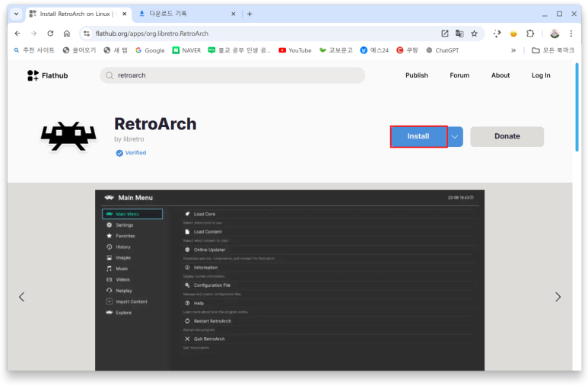This screenshot has width=588, height=385.
Task: Open the Publish menu item
Action: (417, 75)
